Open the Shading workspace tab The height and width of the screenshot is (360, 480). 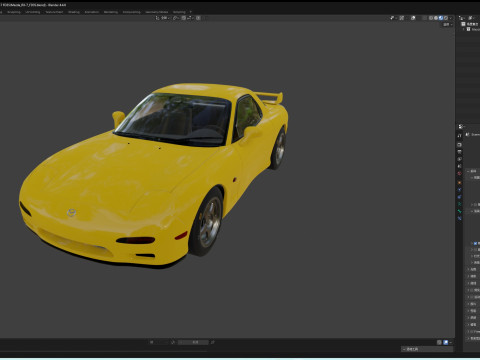point(74,12)
